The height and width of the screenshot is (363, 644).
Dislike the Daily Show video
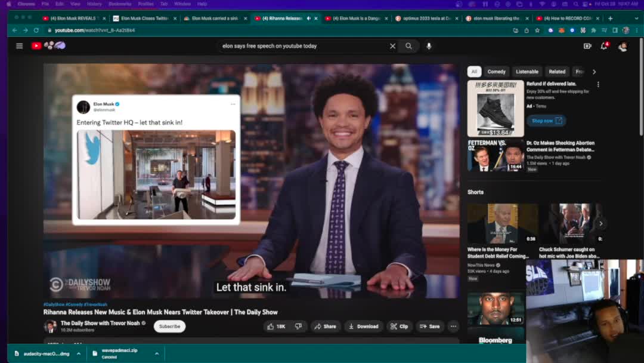tap(299, 327)
